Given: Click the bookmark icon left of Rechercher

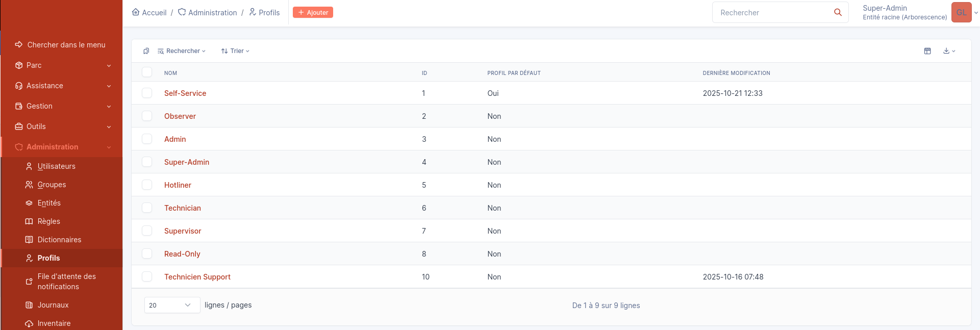Looking at the screenshot, I should [x=146, y=51].
